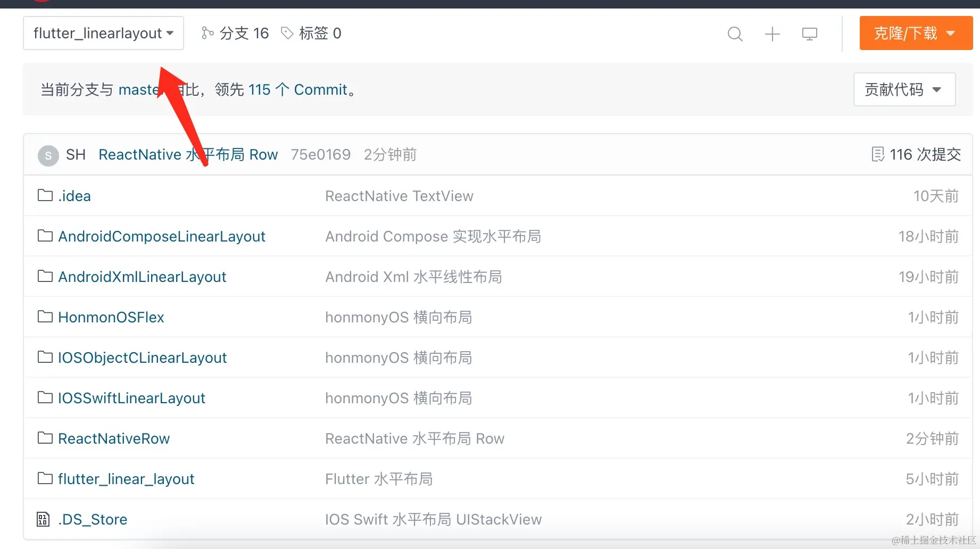Click the folder icon for .idea
The image size is (980, 549).
tap(45, 195)
